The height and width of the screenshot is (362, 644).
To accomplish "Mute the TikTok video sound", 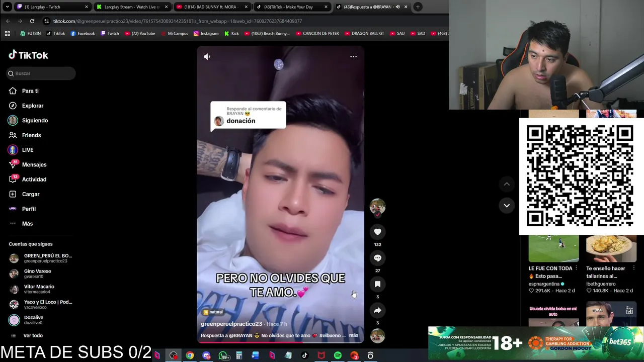I will click(x=207, y=57).
